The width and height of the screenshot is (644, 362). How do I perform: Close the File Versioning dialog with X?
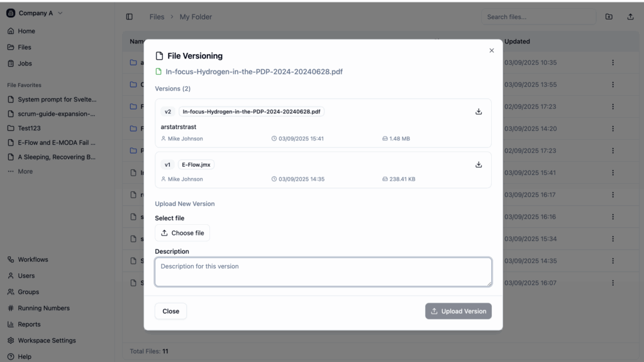click(492, 50)
